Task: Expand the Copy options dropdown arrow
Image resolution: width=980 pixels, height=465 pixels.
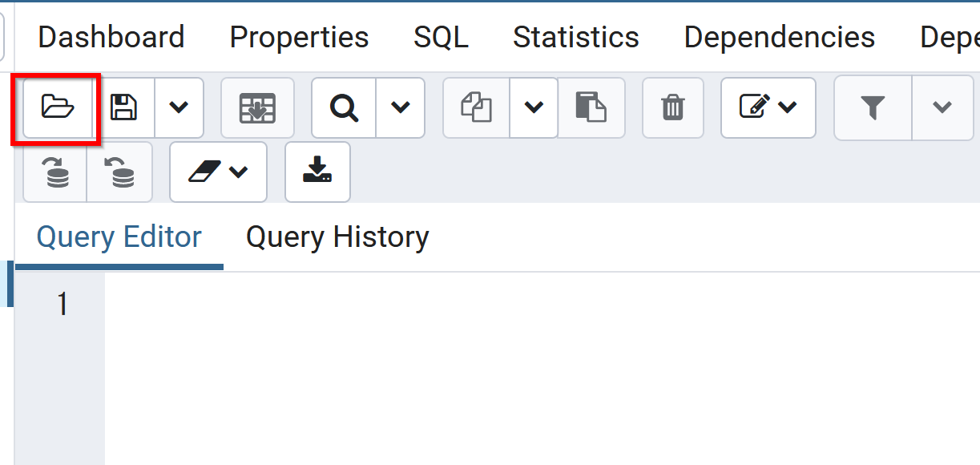Action: click(x=534, y=107)
